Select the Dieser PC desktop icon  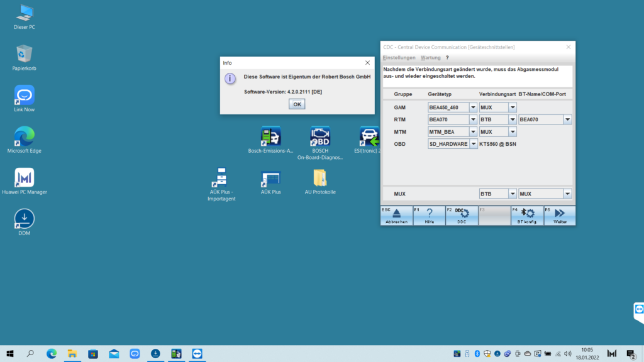point(25,17)
